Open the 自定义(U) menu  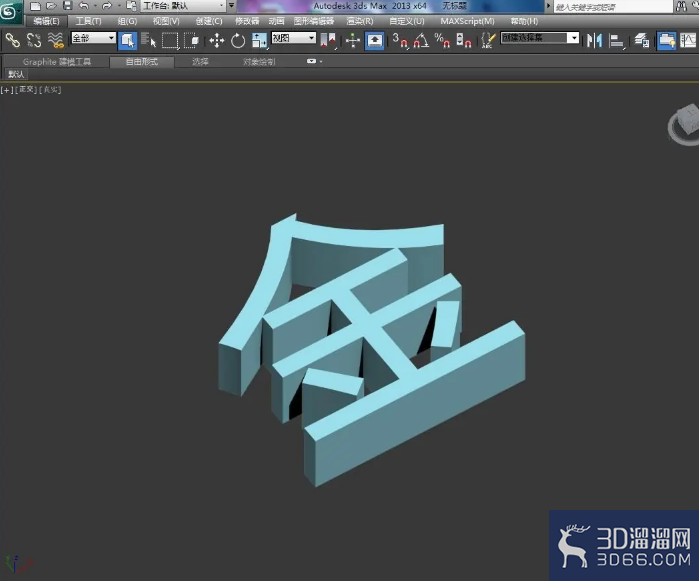[x=407, y=21]
